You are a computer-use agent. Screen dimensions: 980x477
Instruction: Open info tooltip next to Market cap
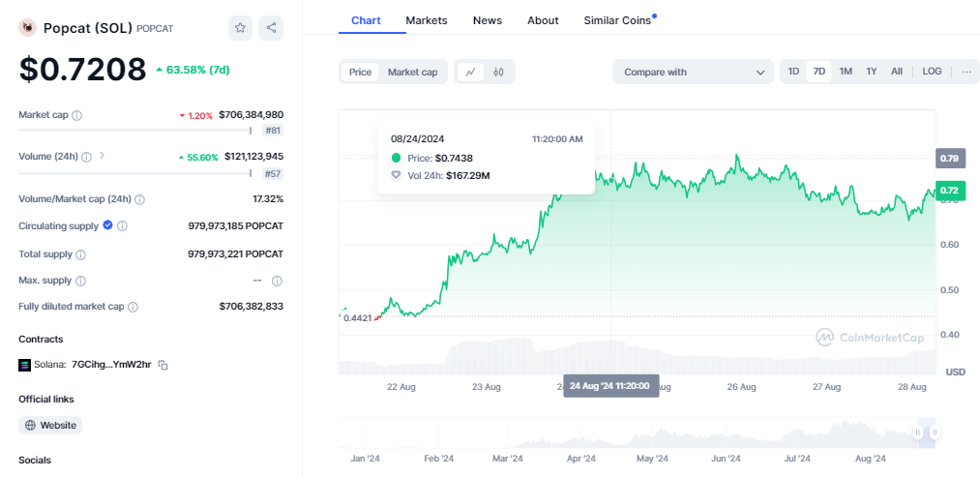point(76,115)
